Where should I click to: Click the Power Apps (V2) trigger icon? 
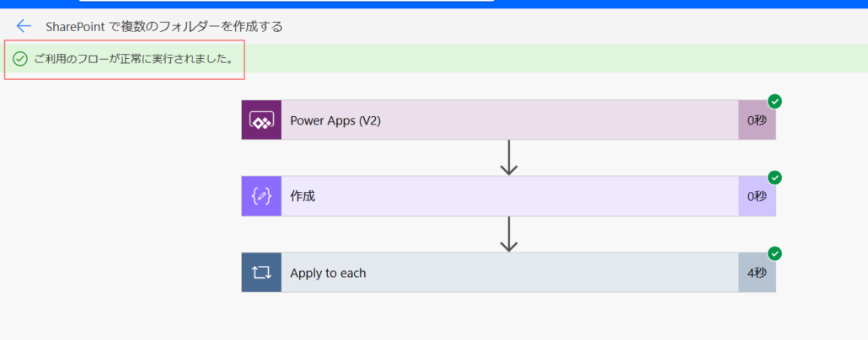click(261, 120)
